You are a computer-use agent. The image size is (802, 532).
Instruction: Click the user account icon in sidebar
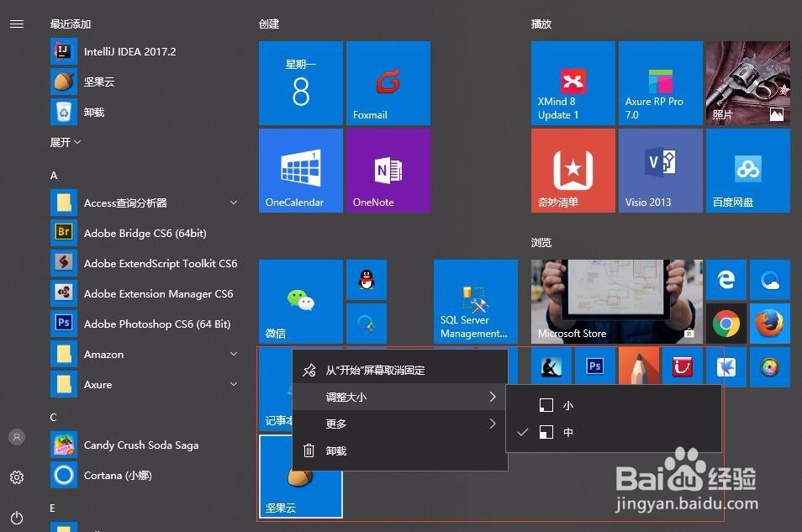pyautogui.click(x=17, y=437)
